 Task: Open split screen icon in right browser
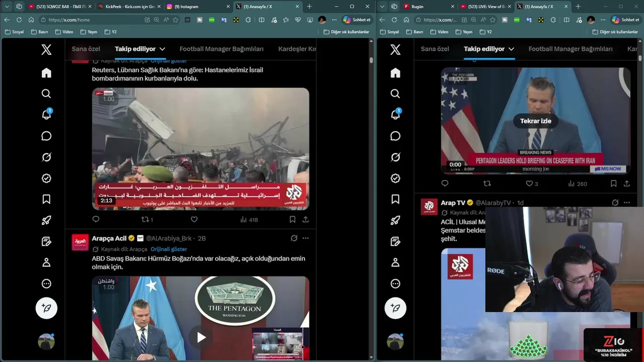[567, 20]
